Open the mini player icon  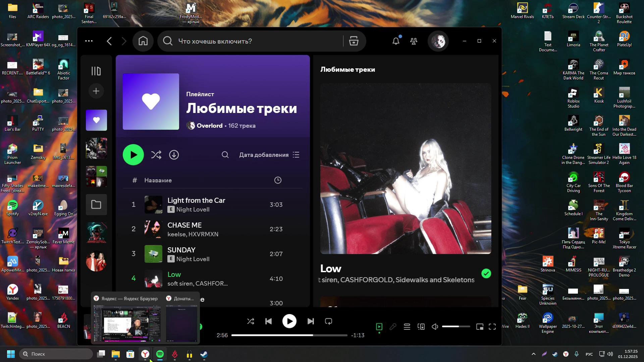tap(480, 327)
